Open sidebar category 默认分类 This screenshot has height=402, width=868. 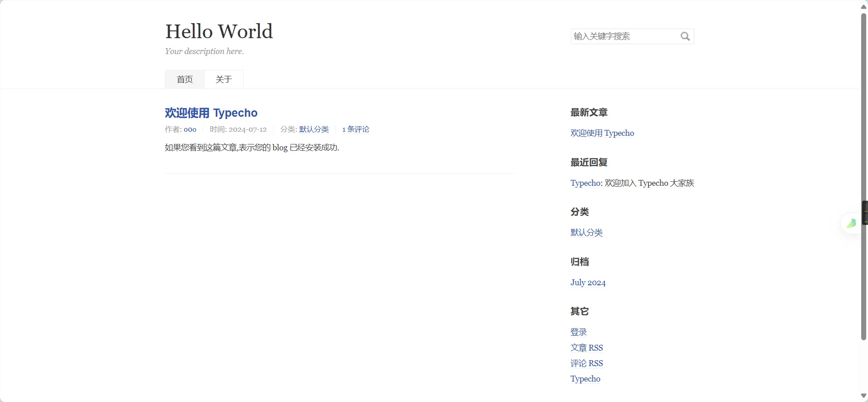tap(587, 233)
